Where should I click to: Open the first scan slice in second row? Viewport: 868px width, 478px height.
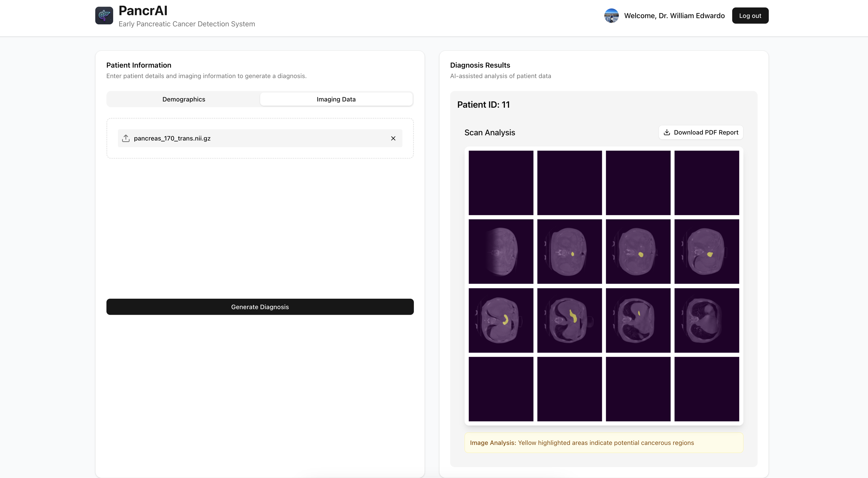pyautogui.click(x=501, y=251)
